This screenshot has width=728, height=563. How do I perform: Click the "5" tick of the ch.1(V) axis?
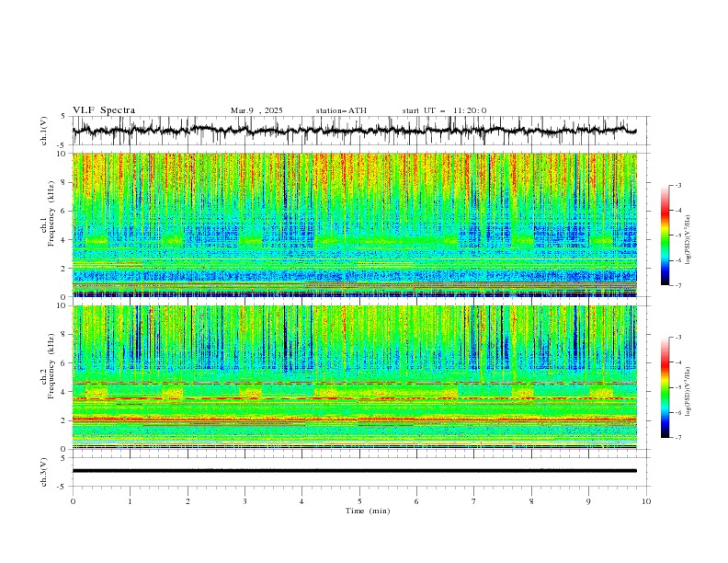pyautogui.click(x=63, y=117)
